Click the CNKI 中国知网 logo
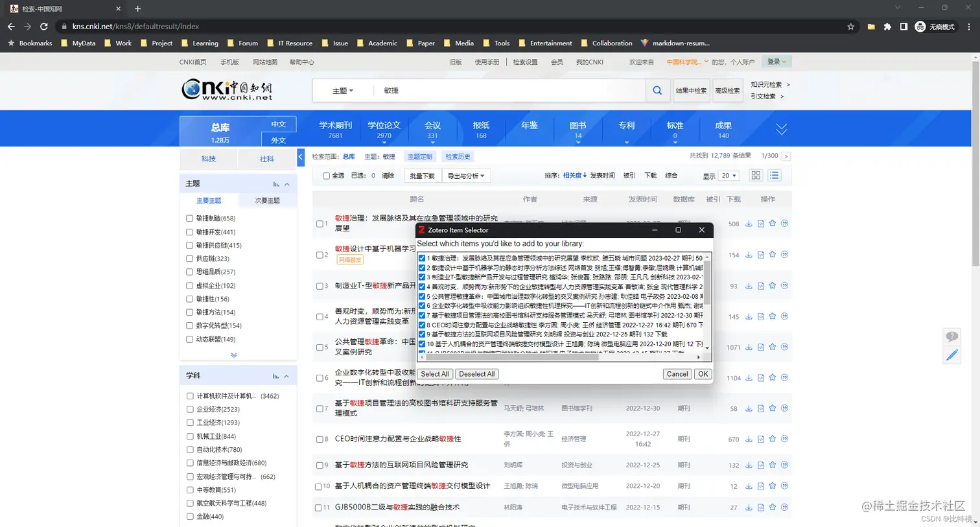Screen dimensions: 980x527 (228, 90)
